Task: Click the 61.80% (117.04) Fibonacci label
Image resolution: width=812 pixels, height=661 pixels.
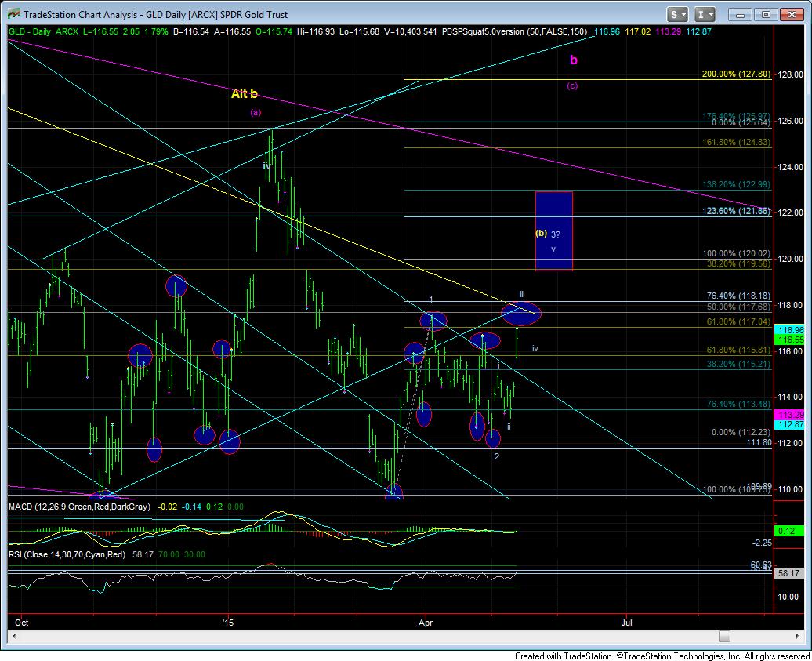Action: click(x=738, y=321)
